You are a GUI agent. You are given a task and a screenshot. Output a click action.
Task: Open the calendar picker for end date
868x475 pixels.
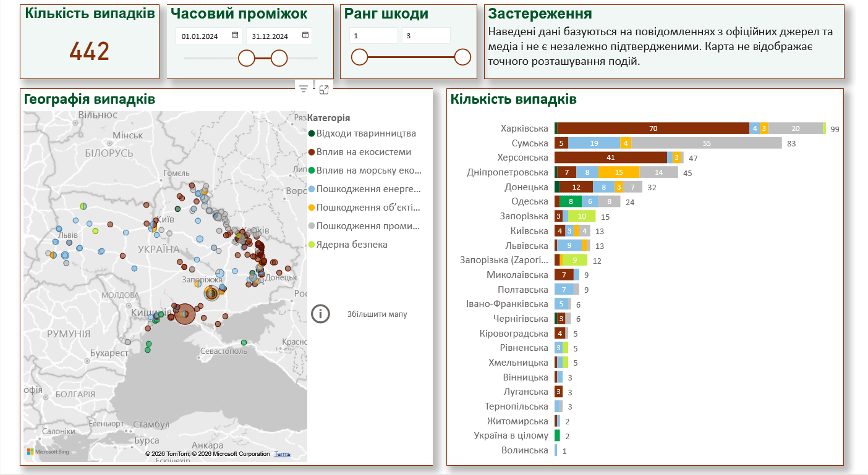tap(305, 36)
